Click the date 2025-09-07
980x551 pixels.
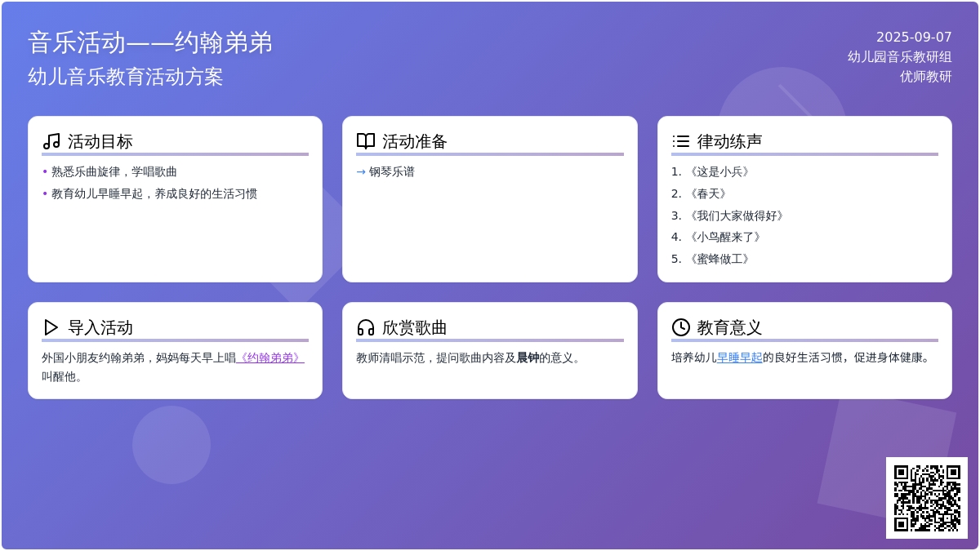coord(914,37)
